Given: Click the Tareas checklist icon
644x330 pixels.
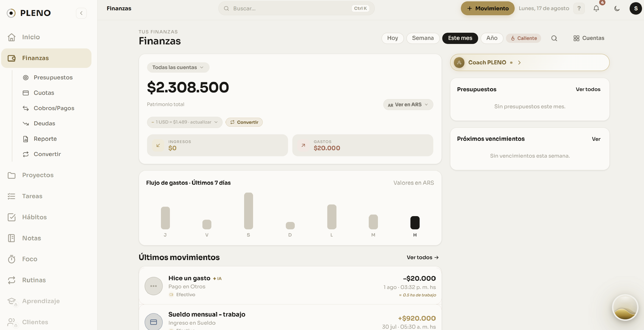Looking at the screenshot, I should click(x=11, y=196).
